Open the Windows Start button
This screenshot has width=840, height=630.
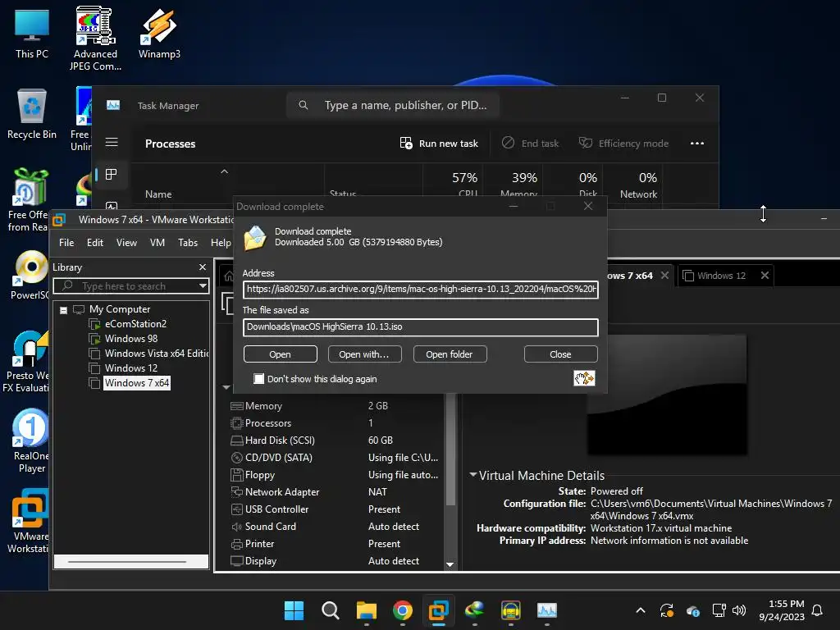pos(294,610)
